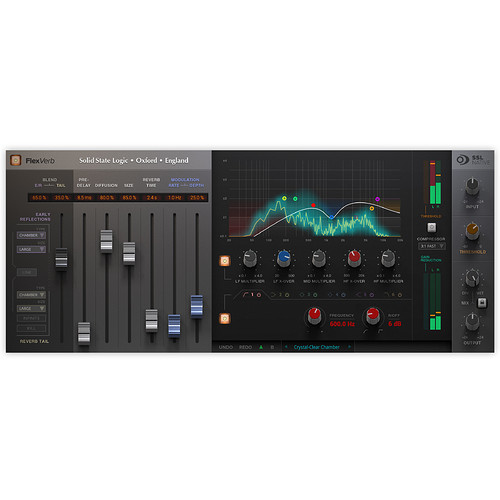The image size is (500, 500).
Task: Open Early Reflections CHAMBER type dropdown
Action: (x=31, y=235)
